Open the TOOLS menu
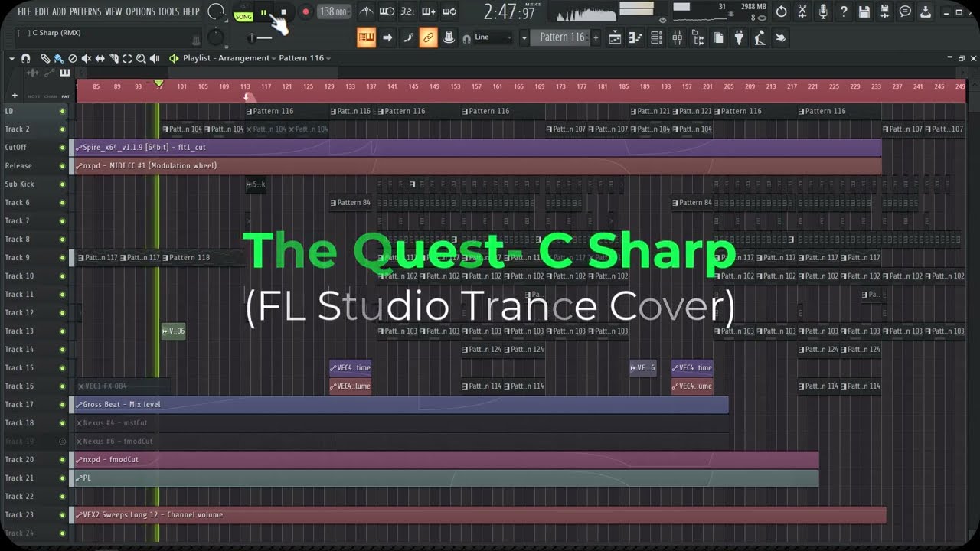The image size is (980, 551). coord(168,11)
